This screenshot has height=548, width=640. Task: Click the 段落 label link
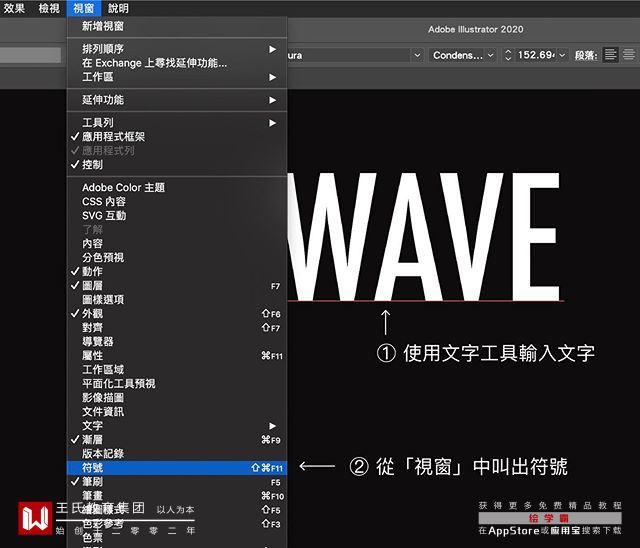[586, 55]
